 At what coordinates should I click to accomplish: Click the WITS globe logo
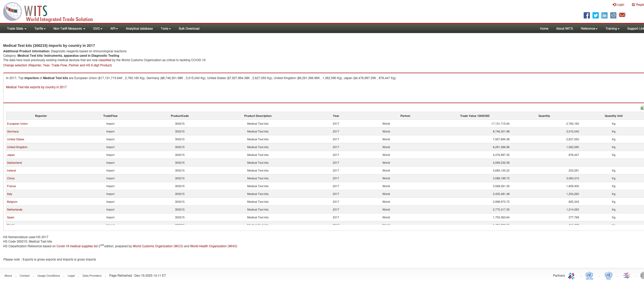coord(12,12)
